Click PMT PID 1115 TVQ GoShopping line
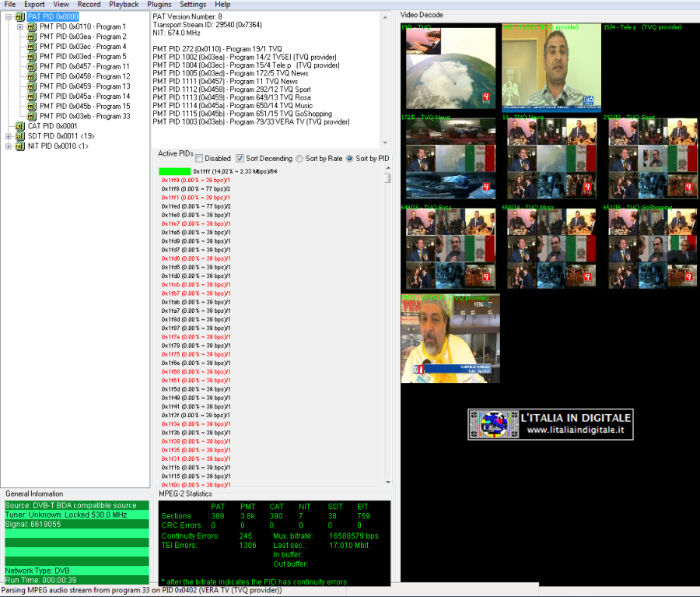 point(243,114)
